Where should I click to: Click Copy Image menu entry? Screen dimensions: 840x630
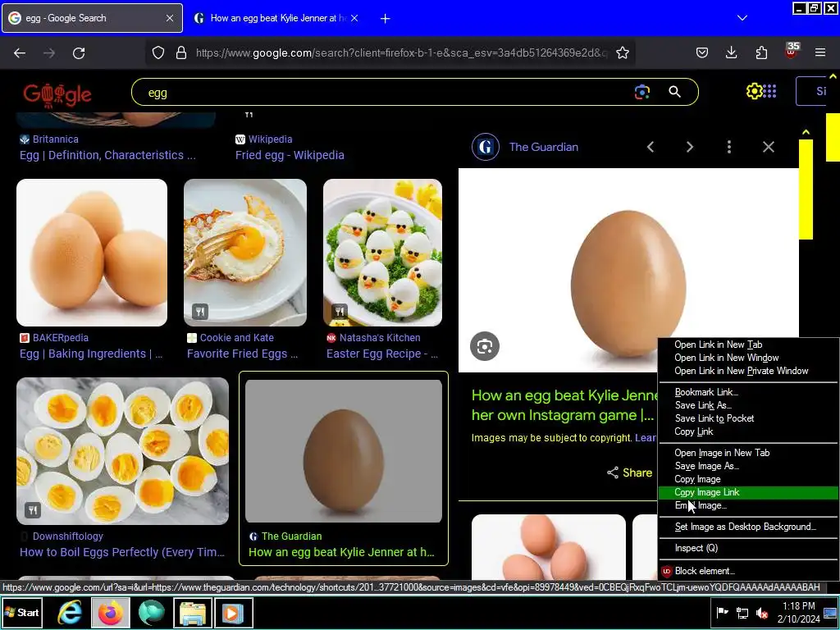(x=697, y=479)
